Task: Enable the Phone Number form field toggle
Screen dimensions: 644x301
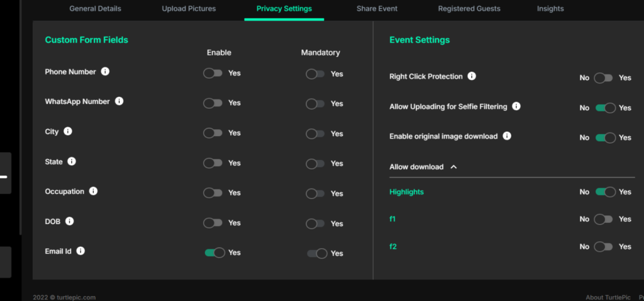Action: click(x=213, y=73)
